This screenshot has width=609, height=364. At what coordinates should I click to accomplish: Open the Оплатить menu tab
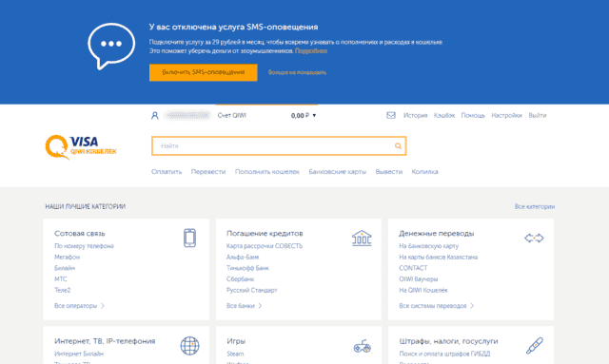(167, 171)
